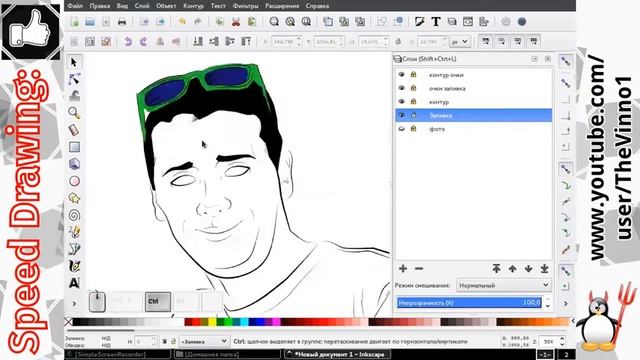Expand the toolbox overflow chevron
This screenshot has width=640, height=360.
[74, 304]
